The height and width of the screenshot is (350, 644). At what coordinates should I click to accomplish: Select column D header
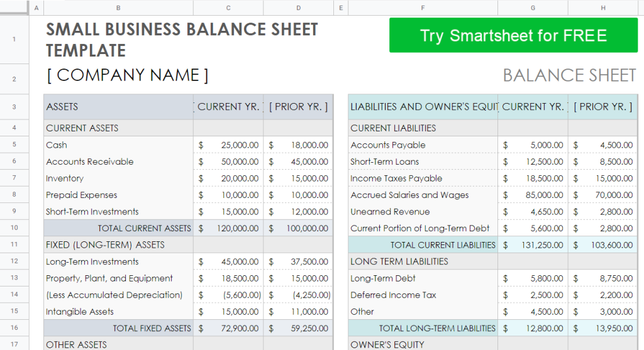(x=298, y=8)
